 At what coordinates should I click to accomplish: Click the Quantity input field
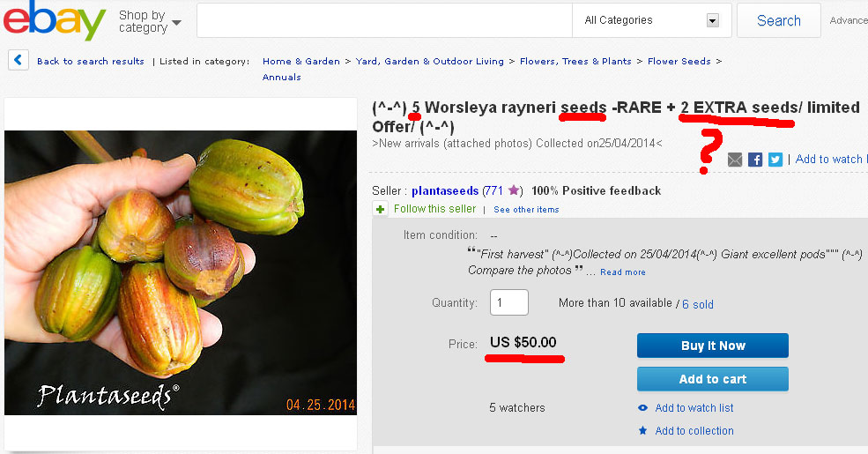point(508,303)
